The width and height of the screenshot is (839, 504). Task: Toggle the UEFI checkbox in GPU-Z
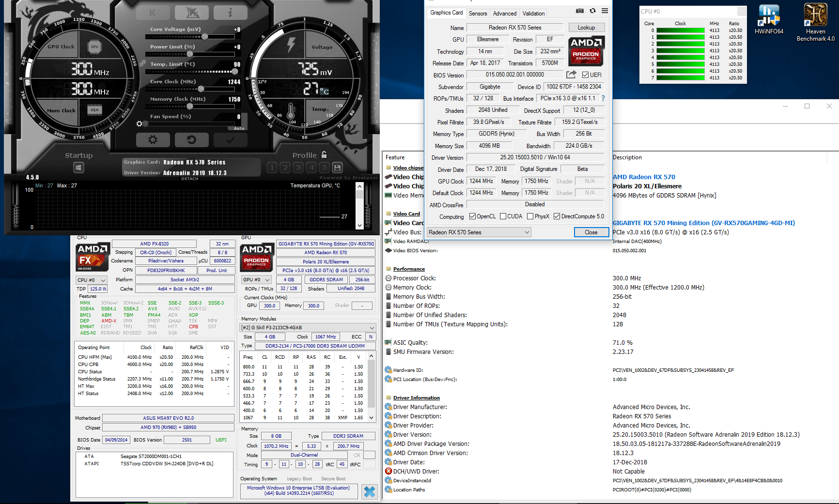(586, 75)
